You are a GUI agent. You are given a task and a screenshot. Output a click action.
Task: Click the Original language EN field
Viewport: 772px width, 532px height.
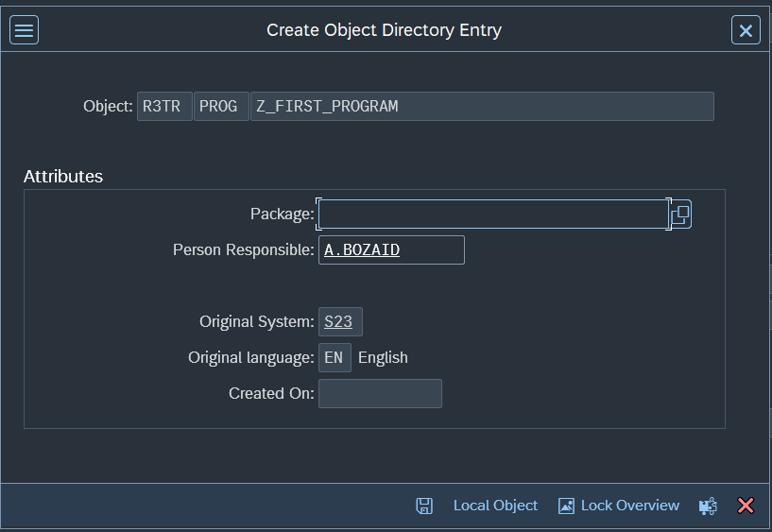pyautogui.click(x=335, y=358)
